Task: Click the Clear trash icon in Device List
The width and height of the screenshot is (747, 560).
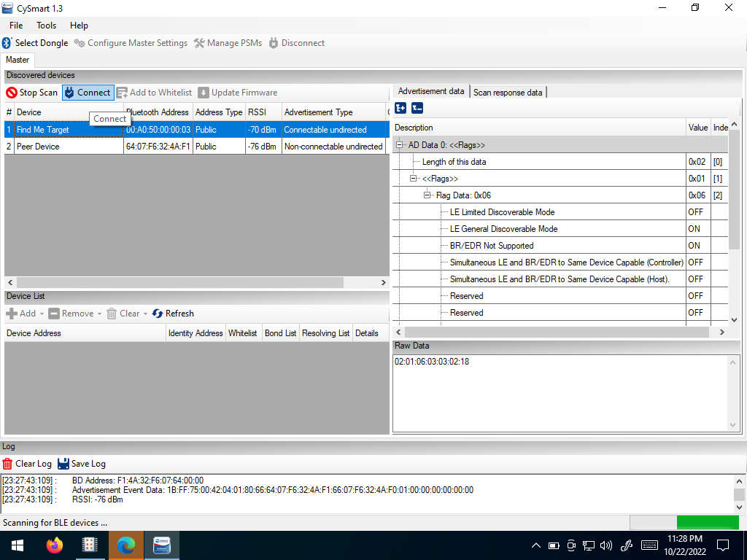Action: coord(112,314)
